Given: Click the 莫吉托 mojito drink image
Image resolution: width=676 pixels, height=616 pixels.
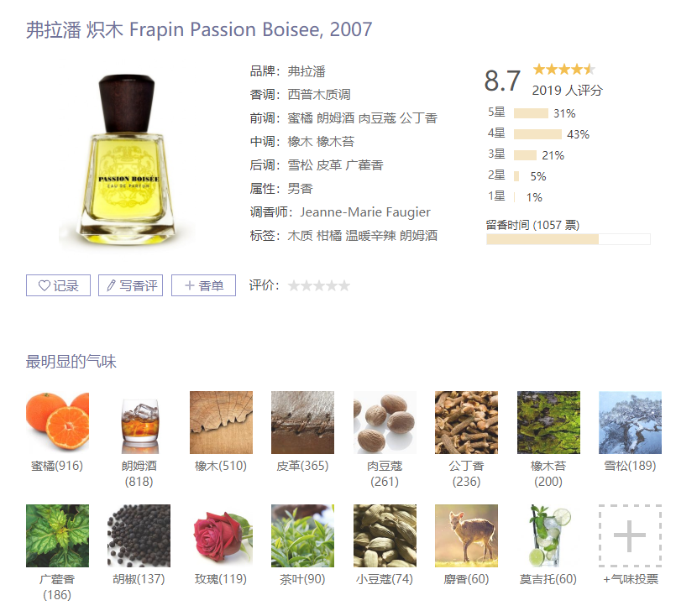Looking at the screenshot, I should point(548,535).
